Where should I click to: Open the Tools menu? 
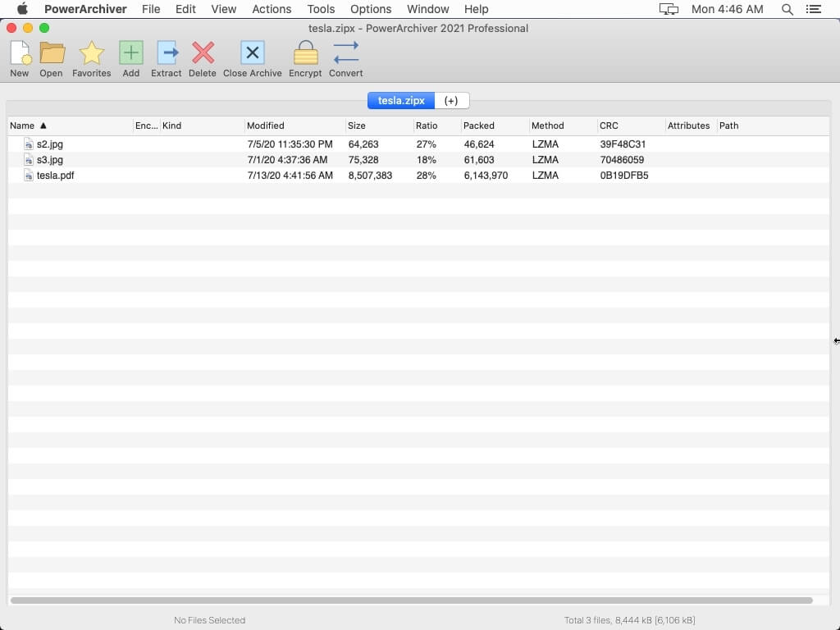[321, 9]
